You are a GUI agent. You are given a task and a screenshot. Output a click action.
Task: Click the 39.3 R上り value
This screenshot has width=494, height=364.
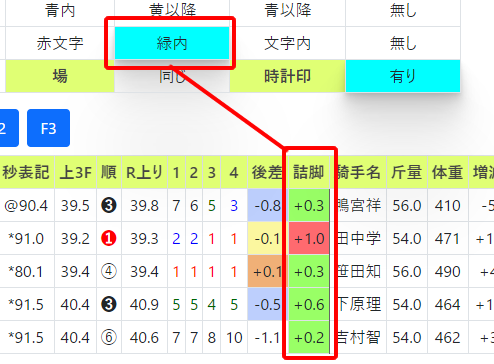(x=144, y=239)
